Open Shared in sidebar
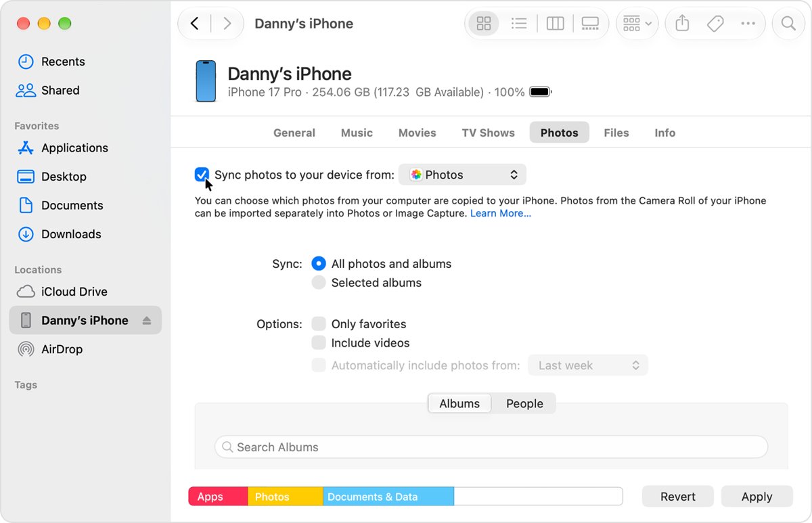 tap(60, 91)
